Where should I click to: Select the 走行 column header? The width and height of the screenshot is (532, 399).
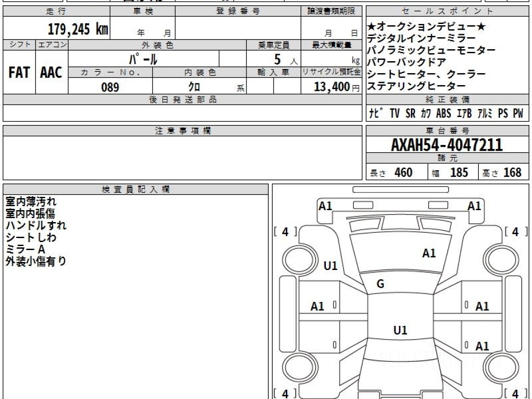point(56,12)
